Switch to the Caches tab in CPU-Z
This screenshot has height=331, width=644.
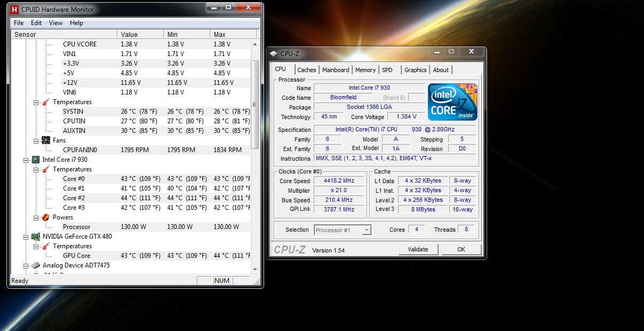tap(307, 70)
